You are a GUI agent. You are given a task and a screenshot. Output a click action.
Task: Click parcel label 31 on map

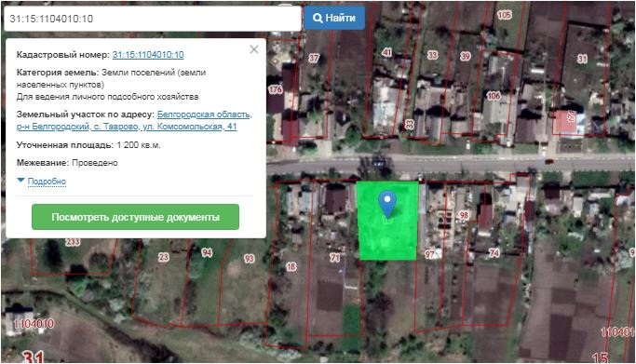point(582,59)
